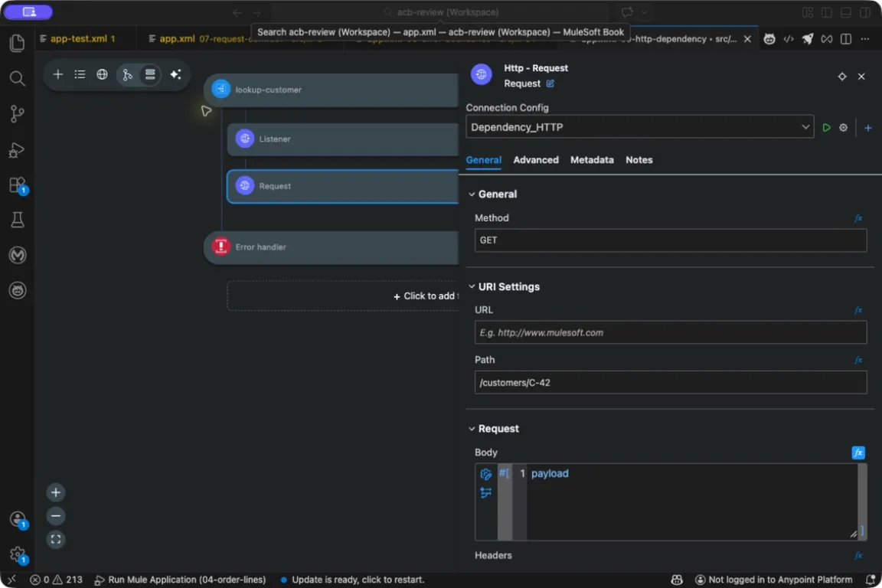Add a new connection config
Image resolution: width=882 pixels, height=588 pixels.
[x=868, y=128]
